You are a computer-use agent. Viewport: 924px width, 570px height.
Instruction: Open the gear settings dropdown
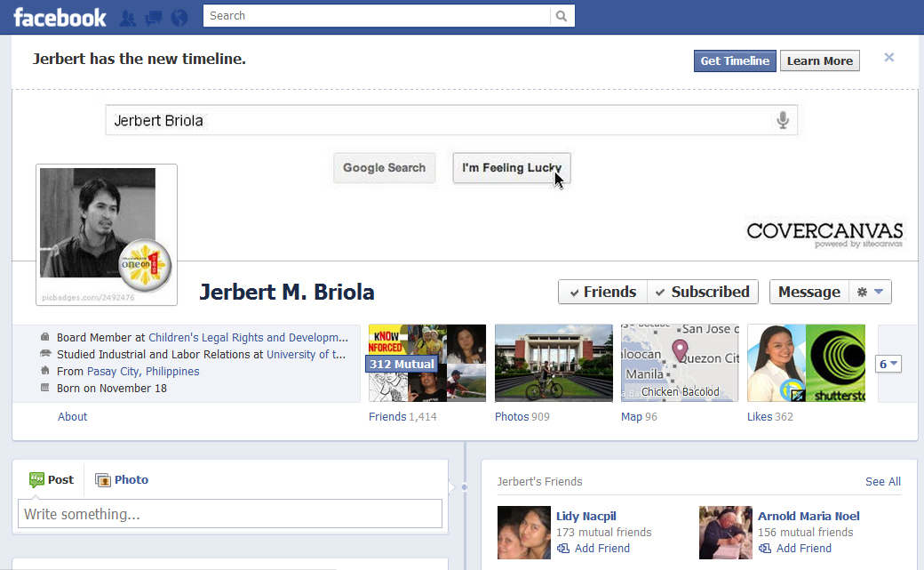pos(870,292)
